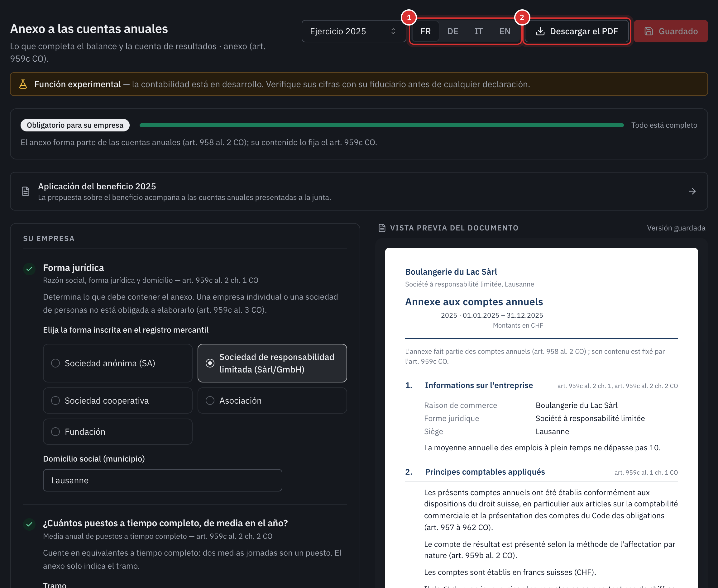This screenshot has height=588, width=718.
Task: Select Sociedad anónima (SA) radio option
Action: 117,363
